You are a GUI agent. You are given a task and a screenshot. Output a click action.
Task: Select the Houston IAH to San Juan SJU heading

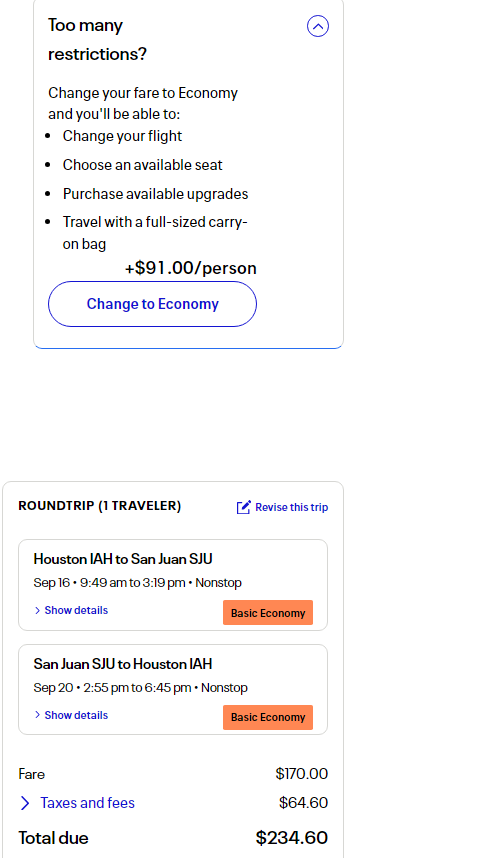coord(123,559)
